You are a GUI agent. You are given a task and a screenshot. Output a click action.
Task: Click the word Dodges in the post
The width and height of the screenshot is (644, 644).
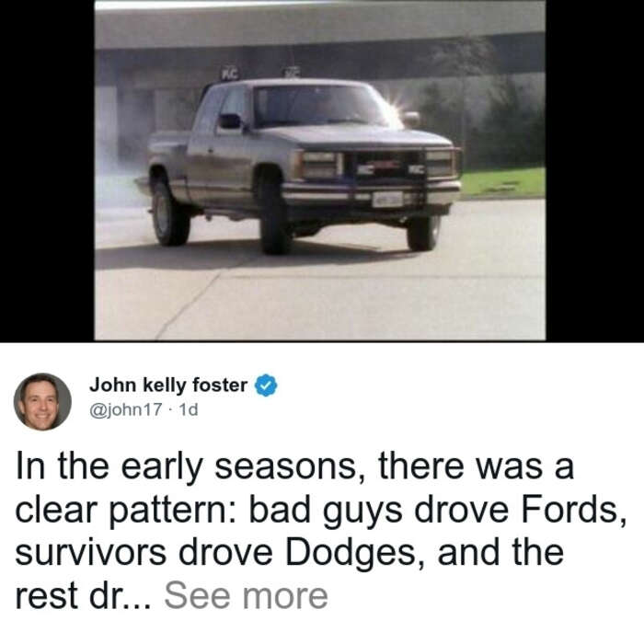click(350, 553)
